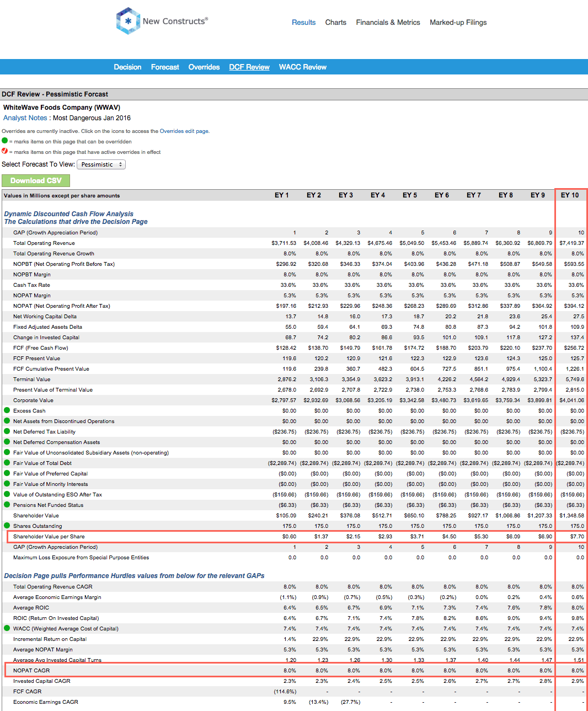Select the DCF Review tab
588x711 pixels.
pos(249,67)
